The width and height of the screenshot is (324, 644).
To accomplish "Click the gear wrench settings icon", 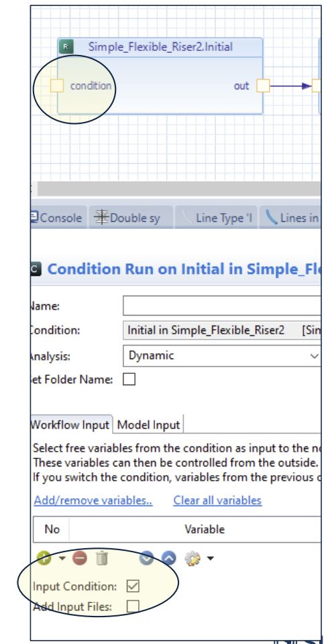I will tap(193, 558).
